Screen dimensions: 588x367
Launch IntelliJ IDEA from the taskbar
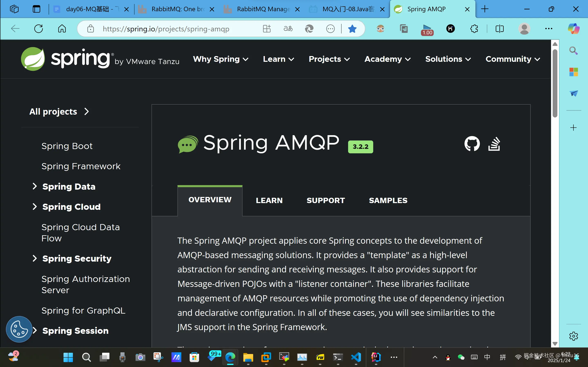coord(376,357)
